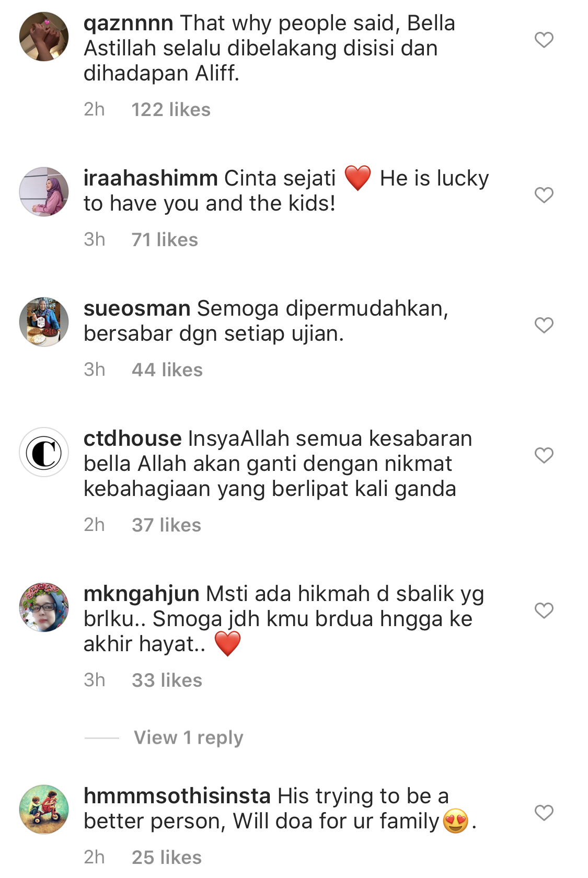Tap the heart on sueosman's comment

point(544,325)
